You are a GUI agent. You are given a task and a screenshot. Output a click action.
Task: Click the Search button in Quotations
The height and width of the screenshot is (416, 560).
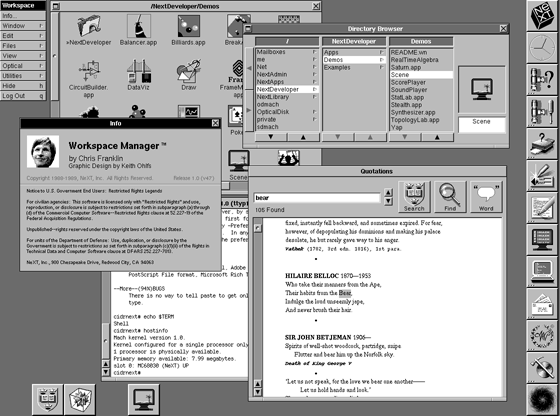point(414,197)
